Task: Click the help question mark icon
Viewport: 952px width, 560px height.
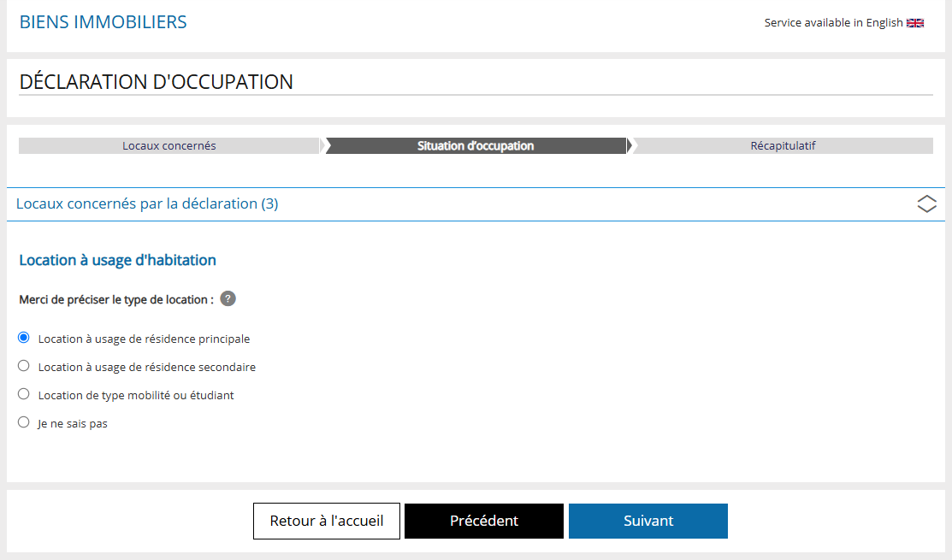Action: 228,298
